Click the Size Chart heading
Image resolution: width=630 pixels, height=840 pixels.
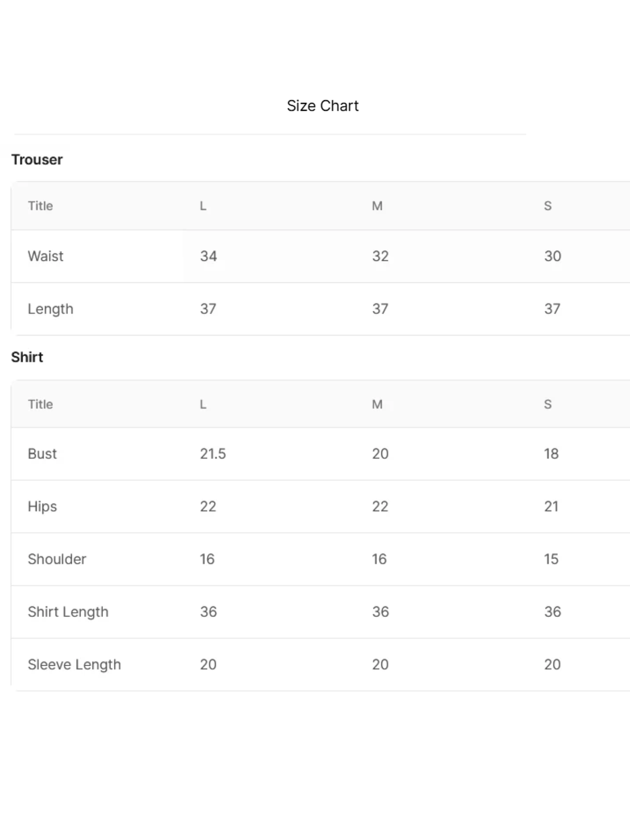(x=323, y=106)
